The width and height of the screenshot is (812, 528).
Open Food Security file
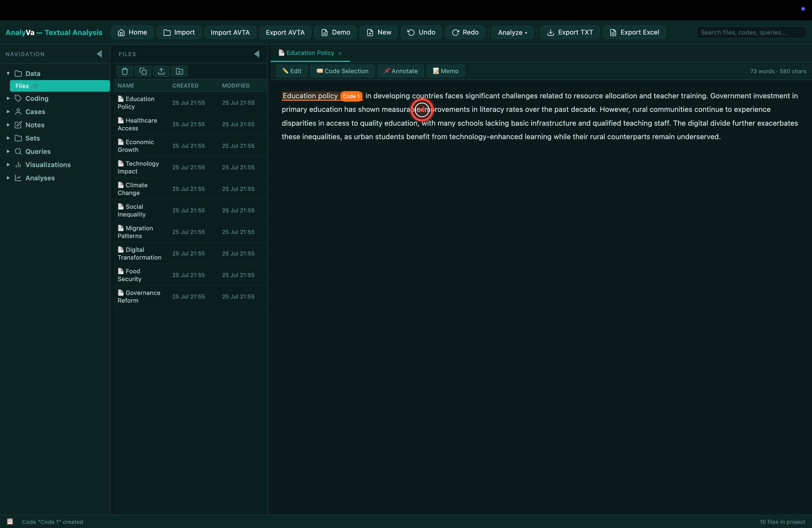(x=190, y=275)
